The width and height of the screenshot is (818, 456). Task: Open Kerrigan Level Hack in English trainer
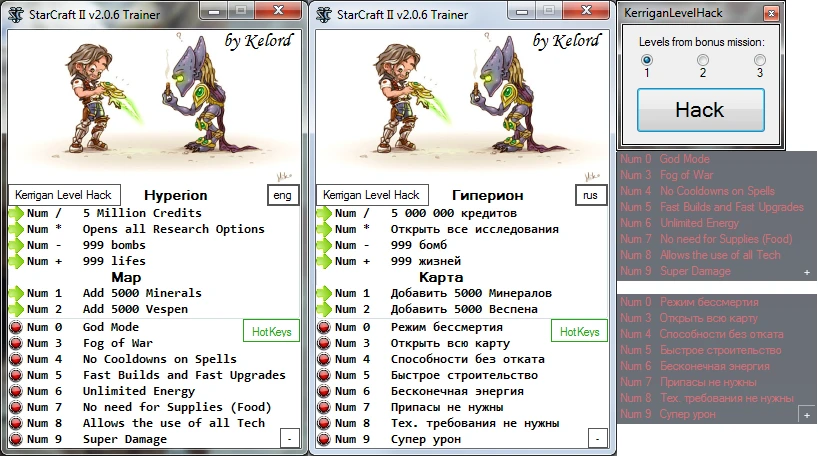(64, 195)
